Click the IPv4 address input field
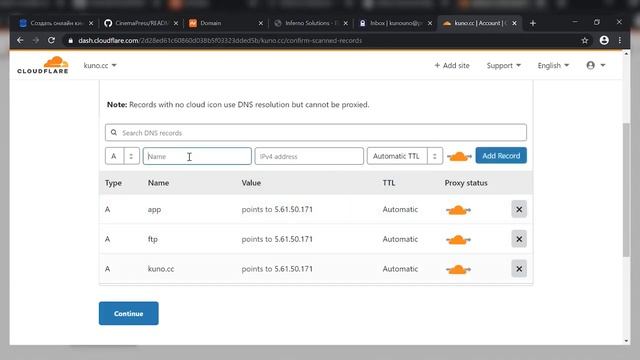The width and height of the screenshot is (640, 360). 309,156
